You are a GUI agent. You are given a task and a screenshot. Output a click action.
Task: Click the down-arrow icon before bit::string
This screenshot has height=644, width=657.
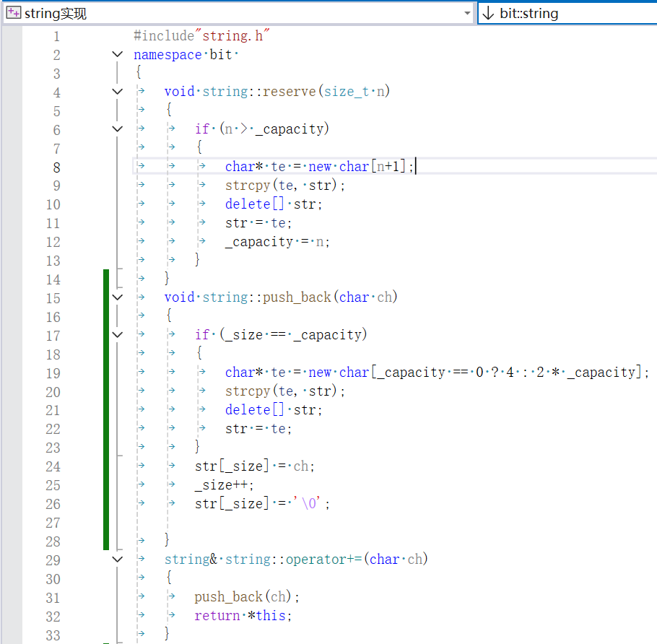488,14
